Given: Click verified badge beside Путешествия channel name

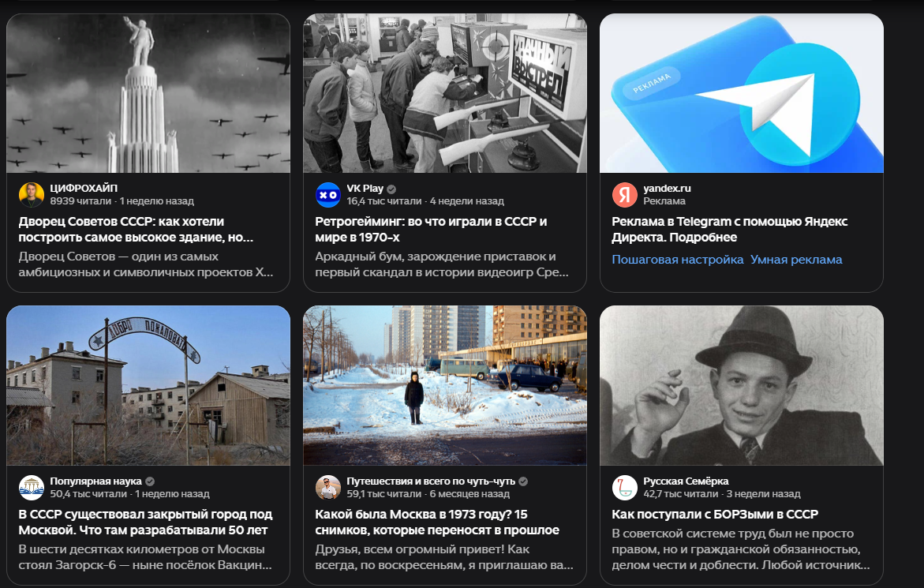Looking at the screenshot, I should tap(523, 481).
